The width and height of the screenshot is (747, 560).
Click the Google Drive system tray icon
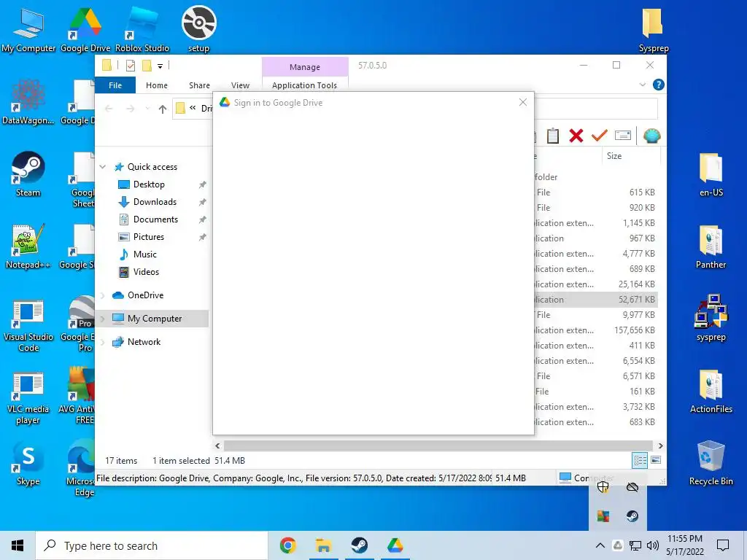point(618,545)
